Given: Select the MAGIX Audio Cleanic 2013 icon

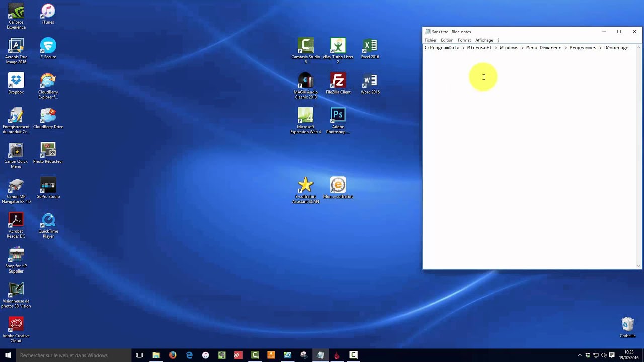Looking at the screenshot, I should [x=305, y=86].
